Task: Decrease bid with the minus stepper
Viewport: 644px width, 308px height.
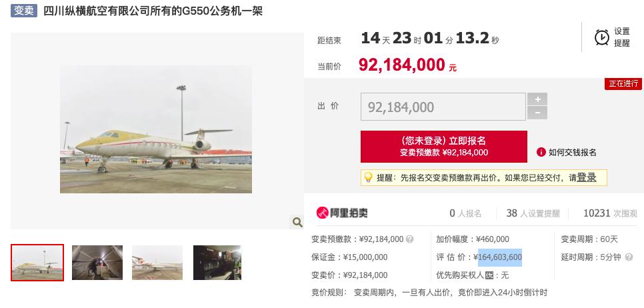Action: point(537,113)
